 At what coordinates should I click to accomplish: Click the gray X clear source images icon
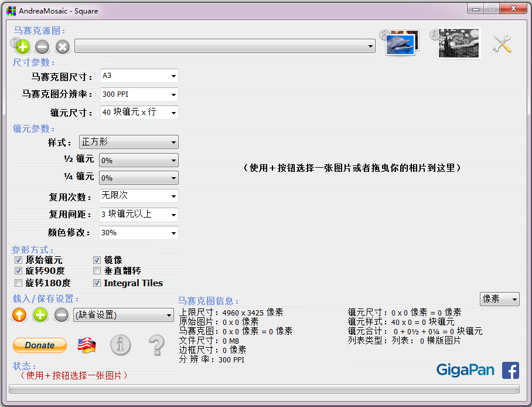coord(63,47)
